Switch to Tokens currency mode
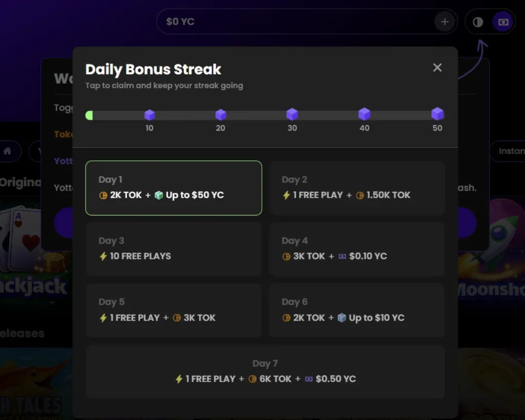525x420 pixels. pyautogui.click(x=478, y=22)
